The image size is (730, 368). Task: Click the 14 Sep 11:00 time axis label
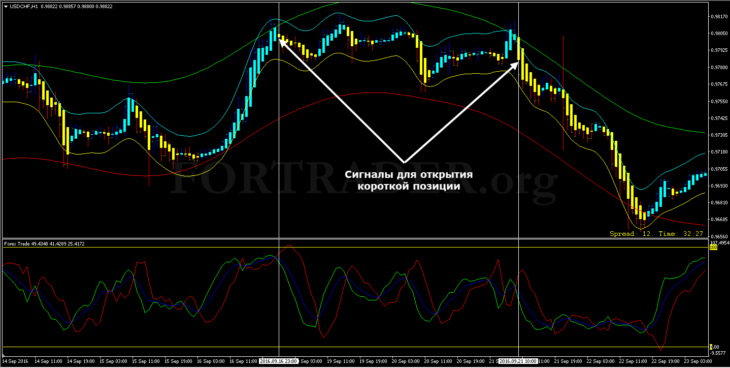[x=48, y=361]
